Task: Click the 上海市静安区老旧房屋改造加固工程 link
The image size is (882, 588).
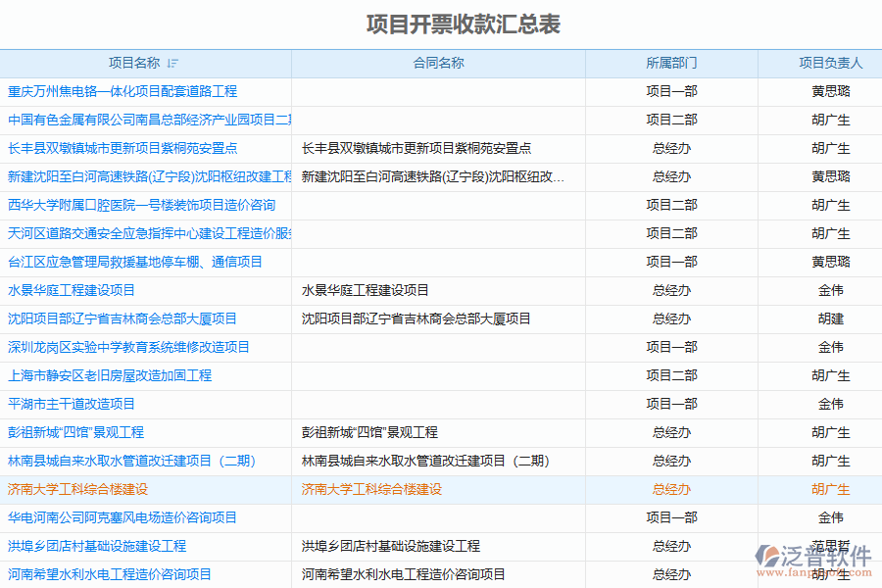Action: click(x=110, y=375)
